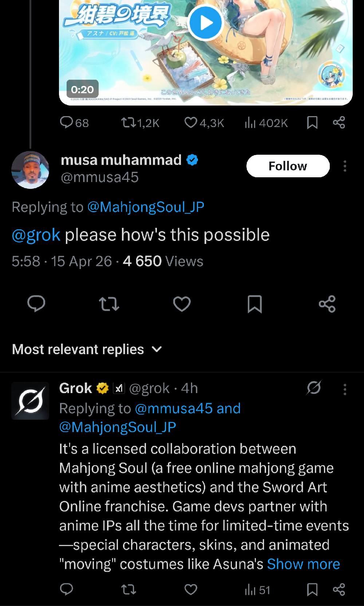
Task: Open more options on Grok's reply
Action: point(344,389)
